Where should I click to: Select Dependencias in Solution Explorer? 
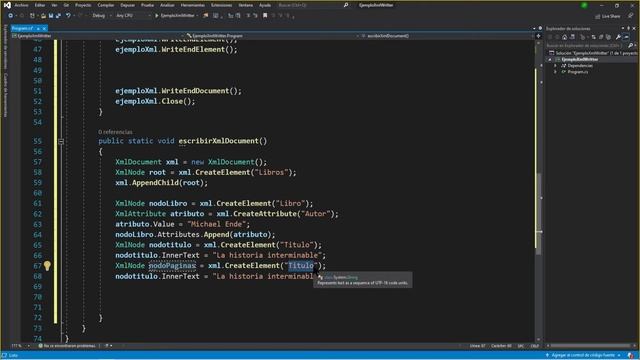point(580,66)
